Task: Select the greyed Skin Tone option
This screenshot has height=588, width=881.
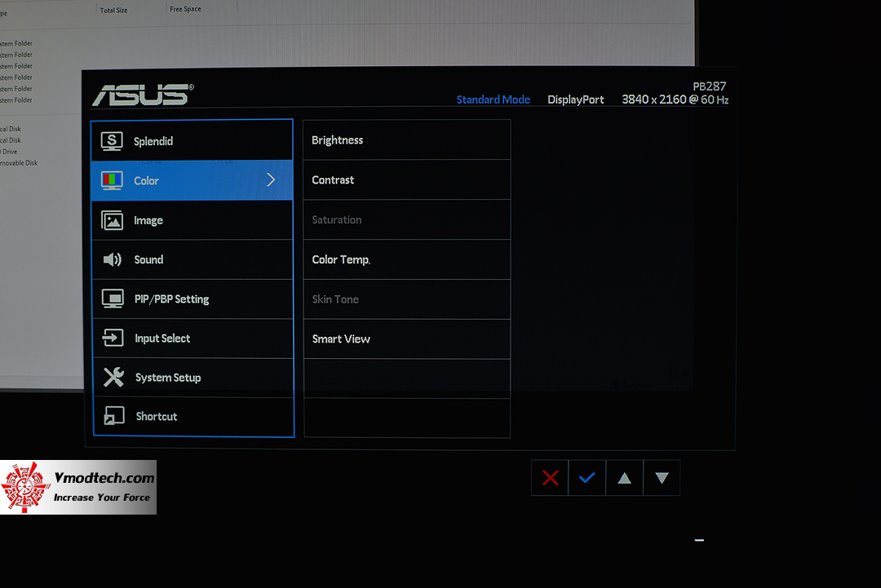Action: pos(407,299)
